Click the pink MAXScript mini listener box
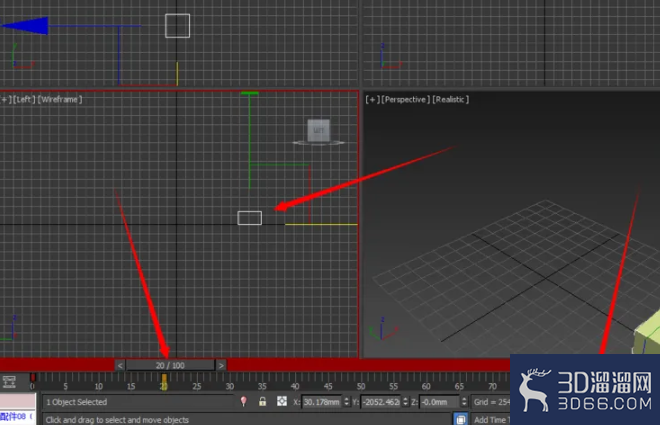The image size is (660, 425). pos(18,401)
